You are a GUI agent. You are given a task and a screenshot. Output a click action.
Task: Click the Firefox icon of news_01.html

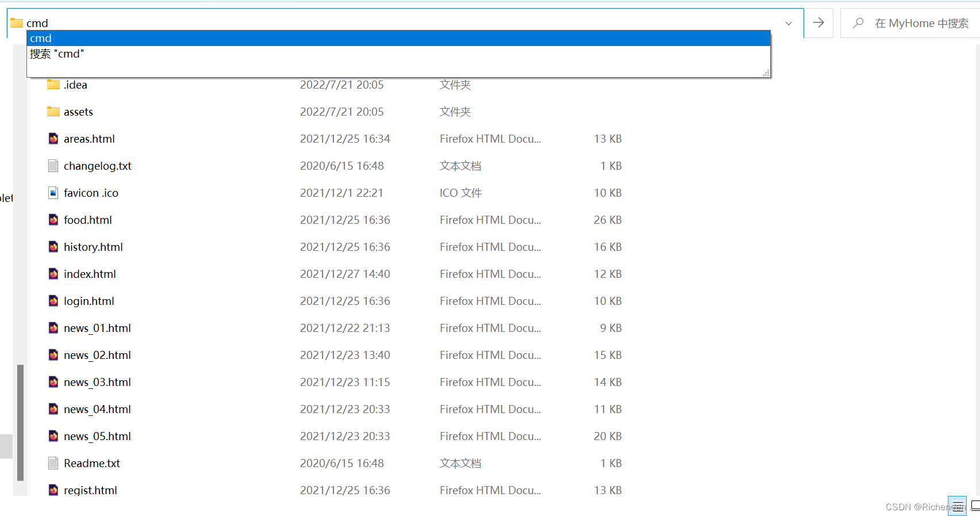(x=53, y=328)
